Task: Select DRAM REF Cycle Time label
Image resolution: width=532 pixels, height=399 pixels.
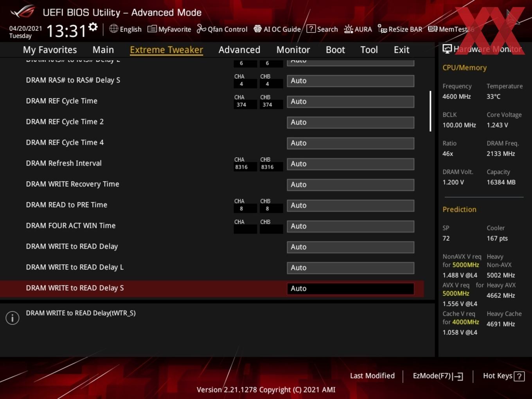Action: 61,101
